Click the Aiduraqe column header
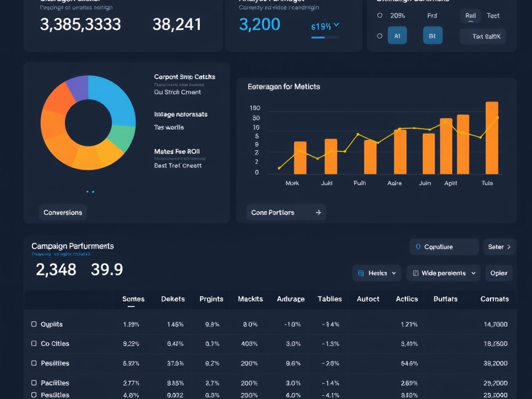The height and width of the screenshot is (399, 532). [291, 299]
